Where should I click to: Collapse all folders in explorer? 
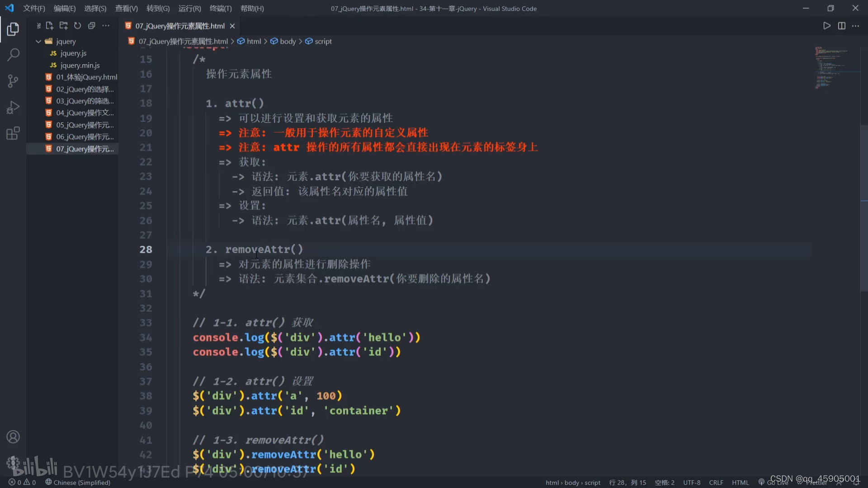coord(91,26)
